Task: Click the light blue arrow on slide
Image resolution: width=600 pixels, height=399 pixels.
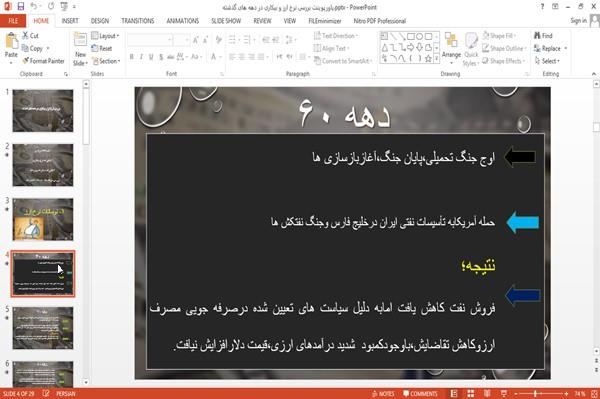Action: pyautogui.click(x=522, y=223)
